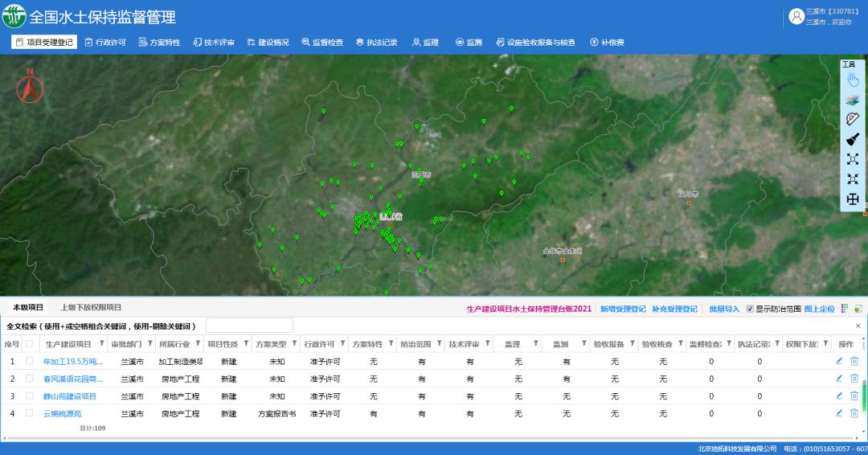Activate the measuring protractor tool

pyautogui.click(x=853, y=119)
